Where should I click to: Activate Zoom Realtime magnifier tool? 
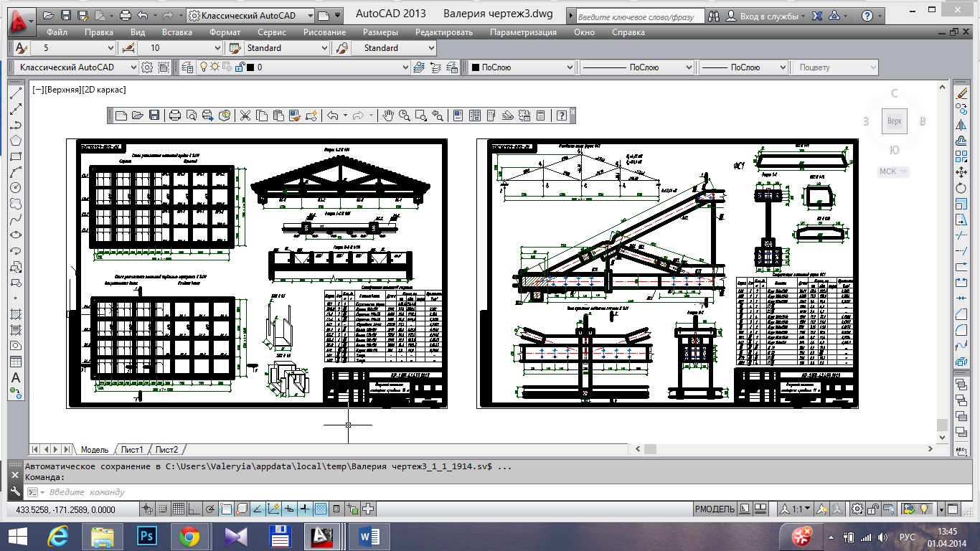click(404, 116)
